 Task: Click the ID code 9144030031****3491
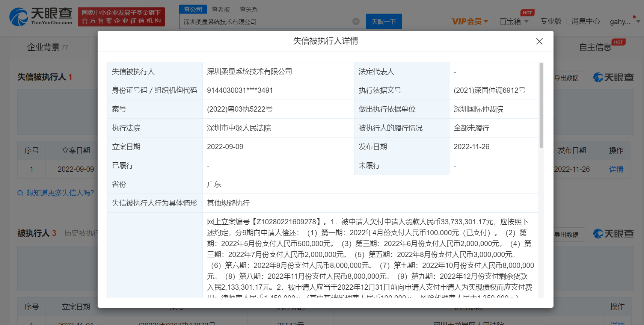click(x=240, y=90)
